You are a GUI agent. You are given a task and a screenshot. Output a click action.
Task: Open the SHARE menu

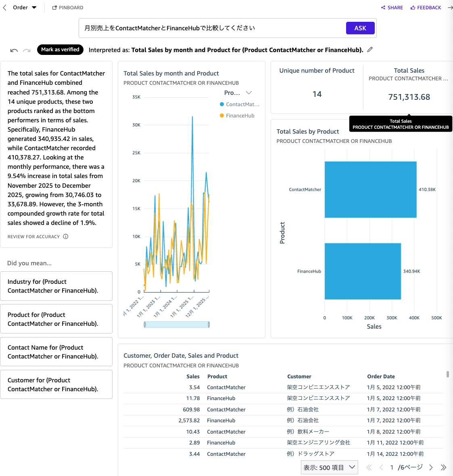point(392,7)
